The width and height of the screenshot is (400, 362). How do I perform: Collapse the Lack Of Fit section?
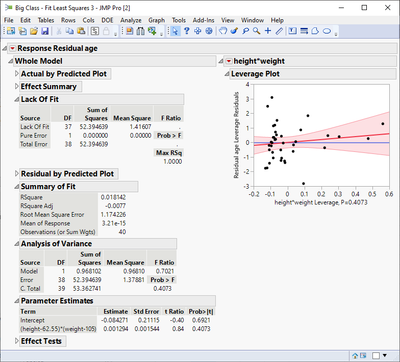(17, 99)
